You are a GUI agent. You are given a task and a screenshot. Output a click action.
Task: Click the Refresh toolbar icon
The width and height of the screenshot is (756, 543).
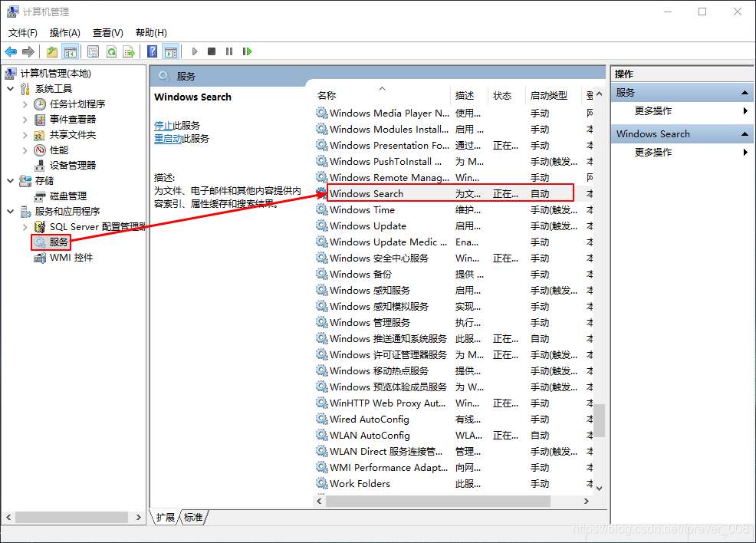(111, 51)
